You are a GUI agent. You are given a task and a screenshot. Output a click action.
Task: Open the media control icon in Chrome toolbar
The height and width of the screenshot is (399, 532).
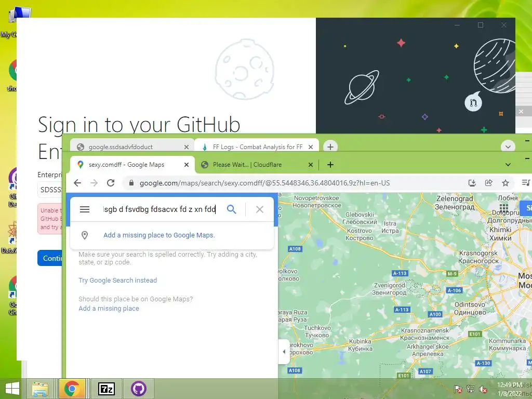[526, 183]
